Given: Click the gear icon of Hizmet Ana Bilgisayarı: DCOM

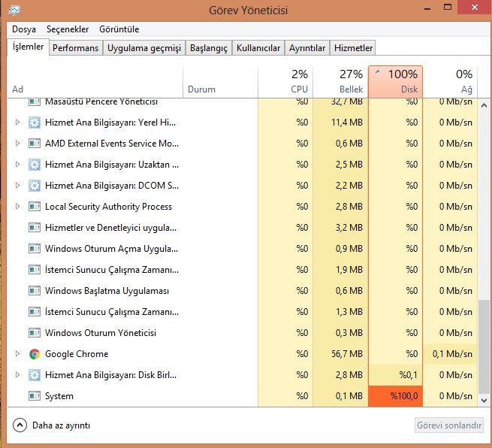Looking at the screenshot, I should (35, 186).
